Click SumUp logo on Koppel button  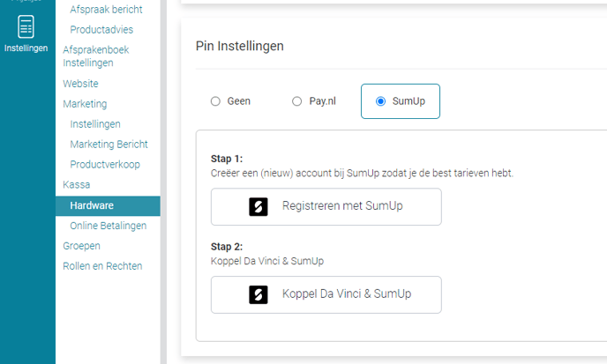(259, 294)
